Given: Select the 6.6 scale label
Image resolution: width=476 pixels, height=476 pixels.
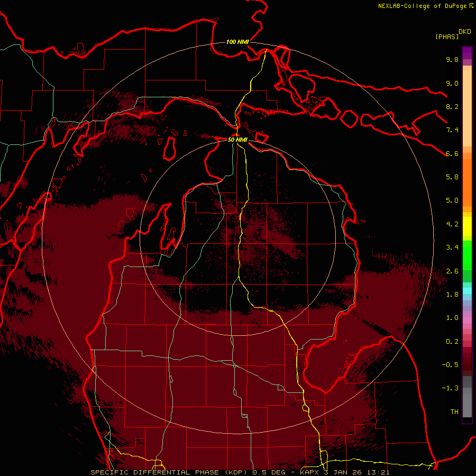Looking at the screenshot, I should tap(452, 153).
